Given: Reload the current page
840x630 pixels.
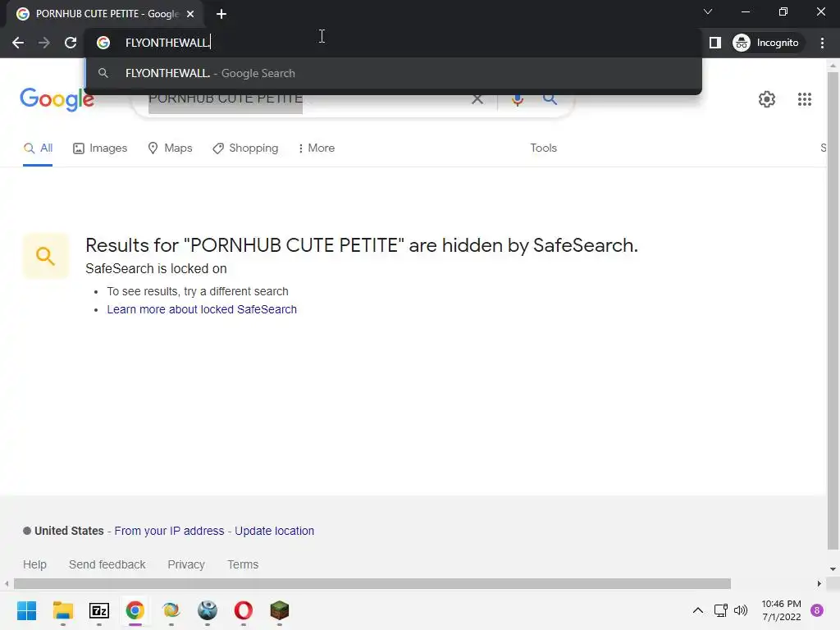Looking at the screenshot, I should 71,43.
